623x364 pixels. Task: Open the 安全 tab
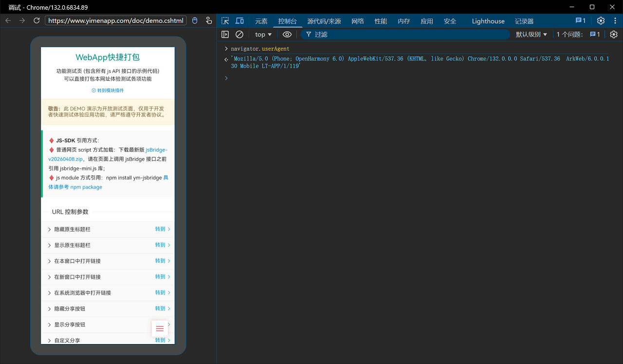click(450, 21)
